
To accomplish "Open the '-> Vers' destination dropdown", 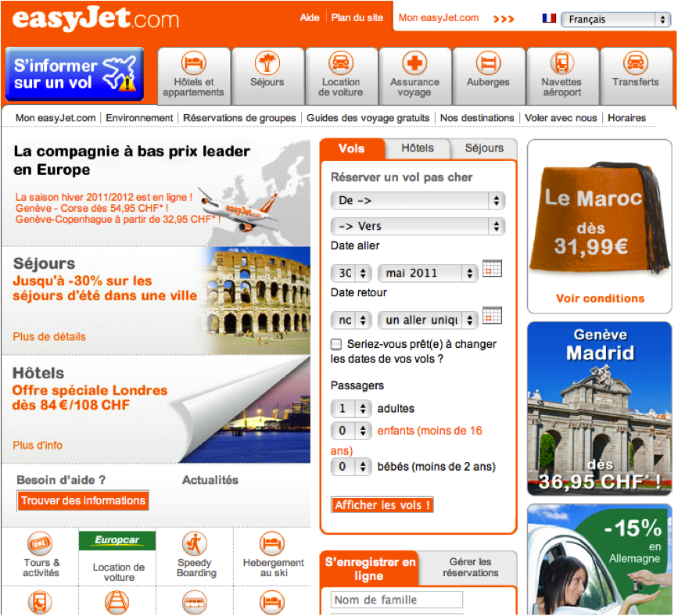I will tap(418, 226).
